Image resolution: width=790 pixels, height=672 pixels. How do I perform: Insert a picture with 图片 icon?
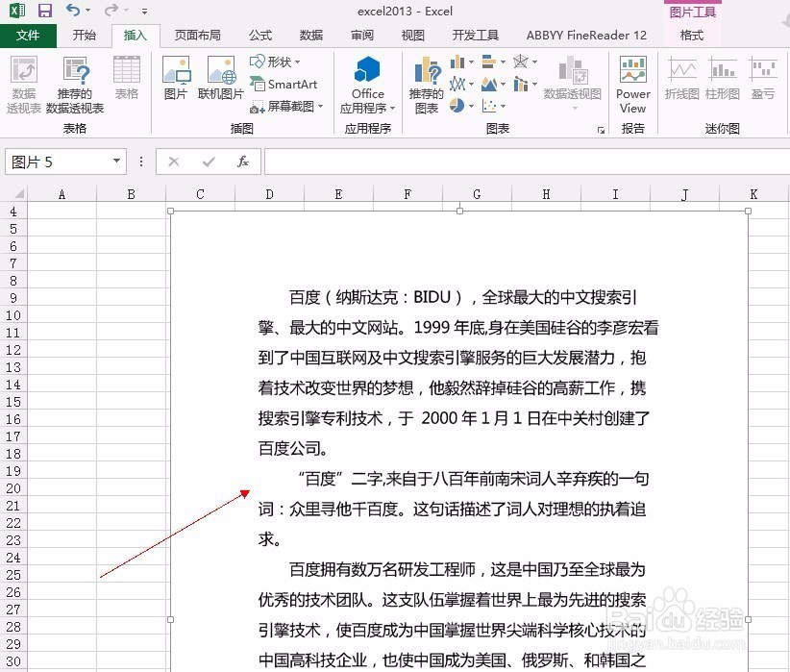tap(176, 78)
